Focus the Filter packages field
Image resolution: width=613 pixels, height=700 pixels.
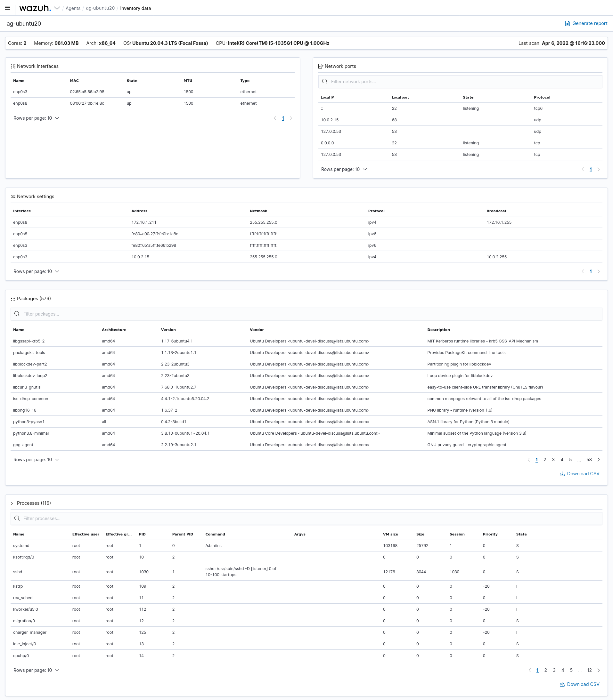(306, 314)
